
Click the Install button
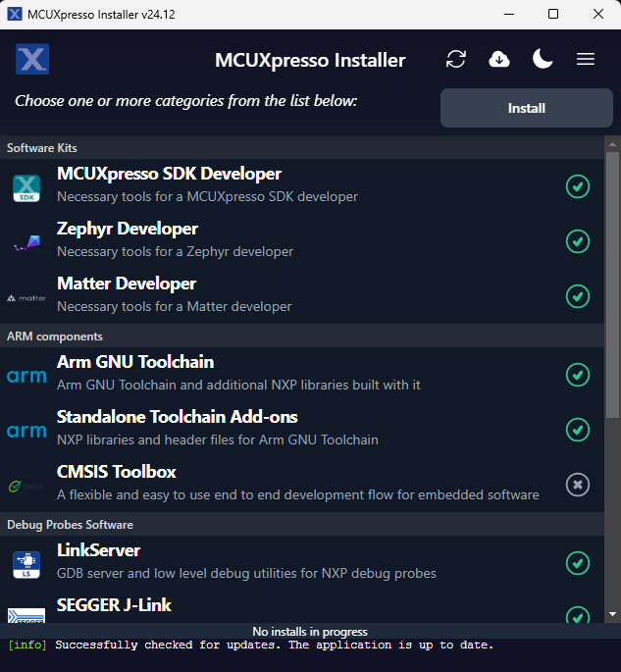(526, 108)
